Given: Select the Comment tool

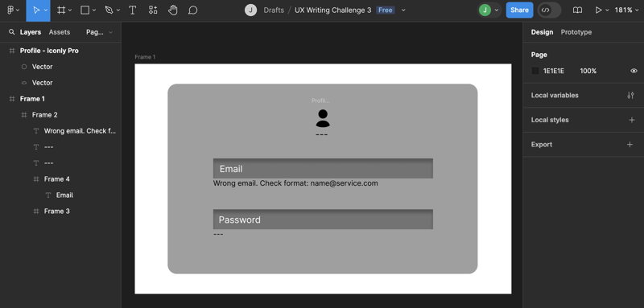Looking at the screenshot, I should pyautogui.click(x=192, y=10).
